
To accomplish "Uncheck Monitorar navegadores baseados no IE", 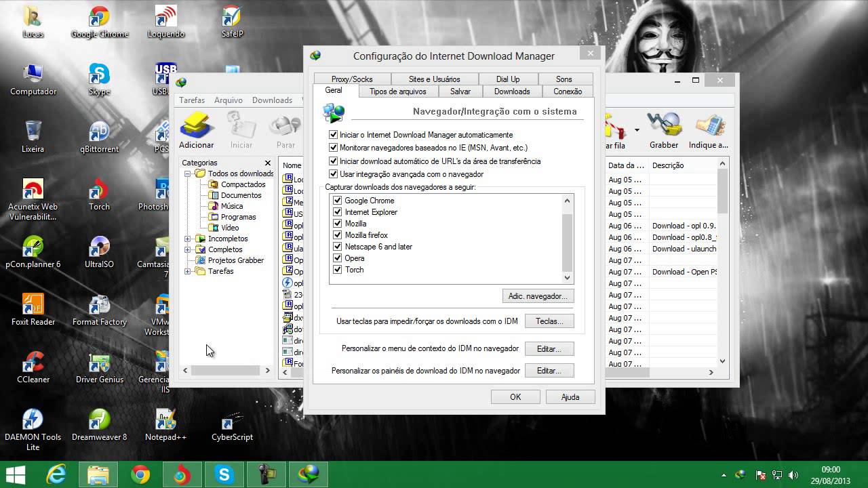I will (333, 147).
